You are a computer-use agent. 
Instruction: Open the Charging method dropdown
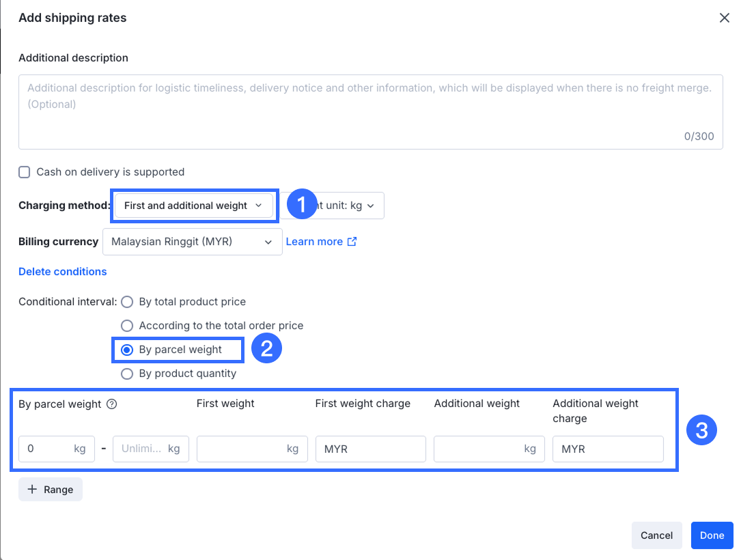(x=194, y=206)
